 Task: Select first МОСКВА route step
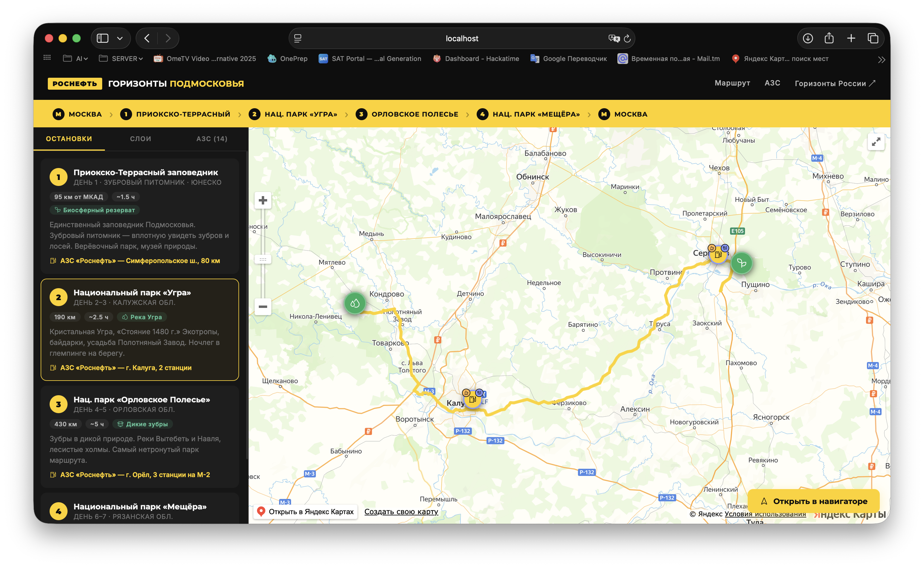(x=77, y=114)
